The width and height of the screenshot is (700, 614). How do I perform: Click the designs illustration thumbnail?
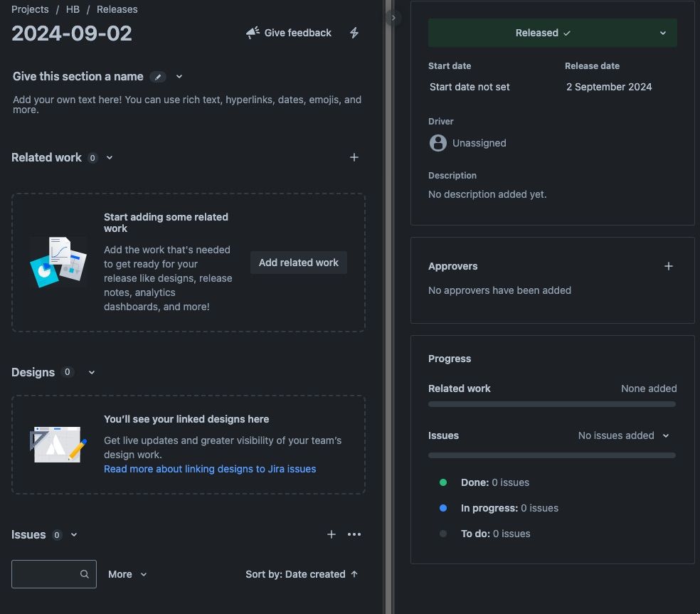58,444
